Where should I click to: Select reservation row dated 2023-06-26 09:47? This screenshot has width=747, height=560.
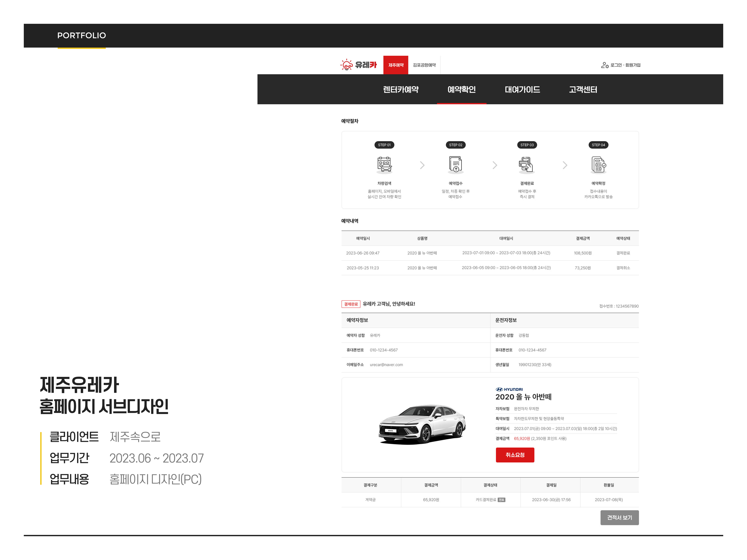point(490,253)
